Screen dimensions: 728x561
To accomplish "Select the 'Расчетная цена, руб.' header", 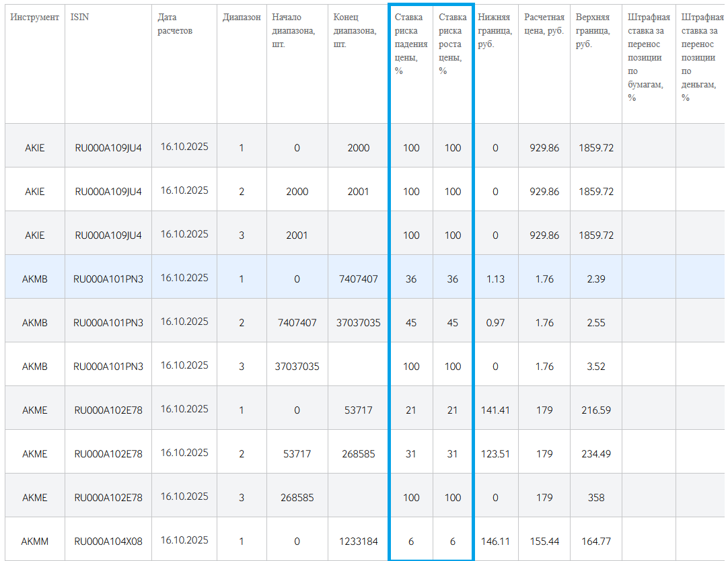I will pyautogui.click(x=544, y=24).
